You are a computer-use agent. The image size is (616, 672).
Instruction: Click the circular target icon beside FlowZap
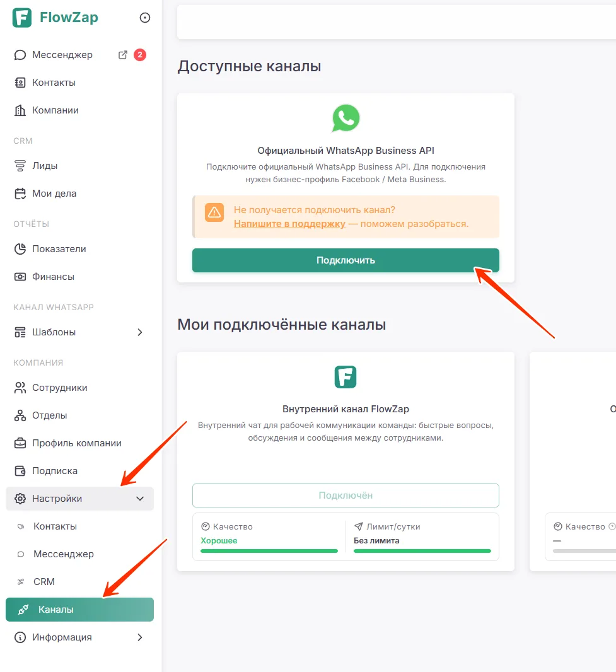[x=145, y=18]
